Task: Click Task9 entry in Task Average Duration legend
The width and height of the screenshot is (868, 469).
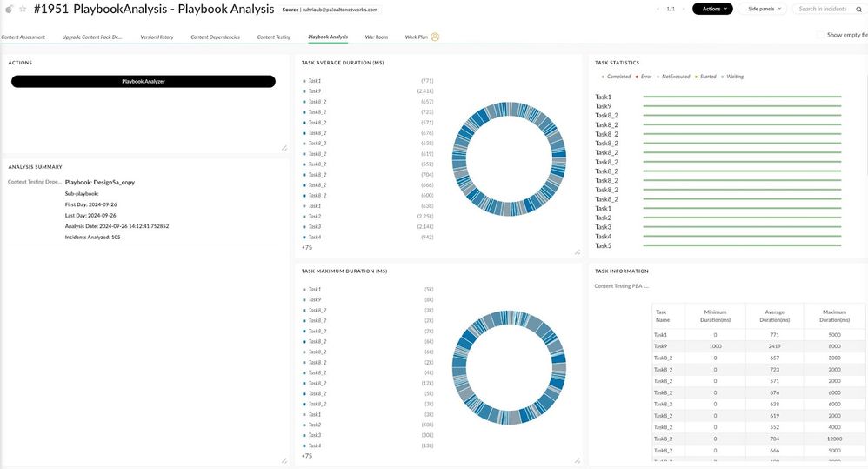Action: tap(368, 91)
